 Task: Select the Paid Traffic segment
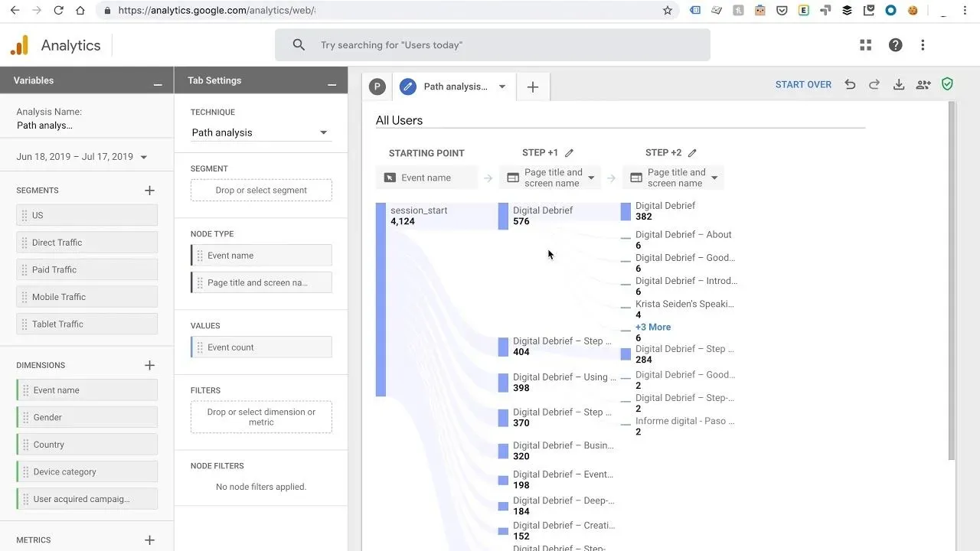pyautogui.click(x=87, y=269)
